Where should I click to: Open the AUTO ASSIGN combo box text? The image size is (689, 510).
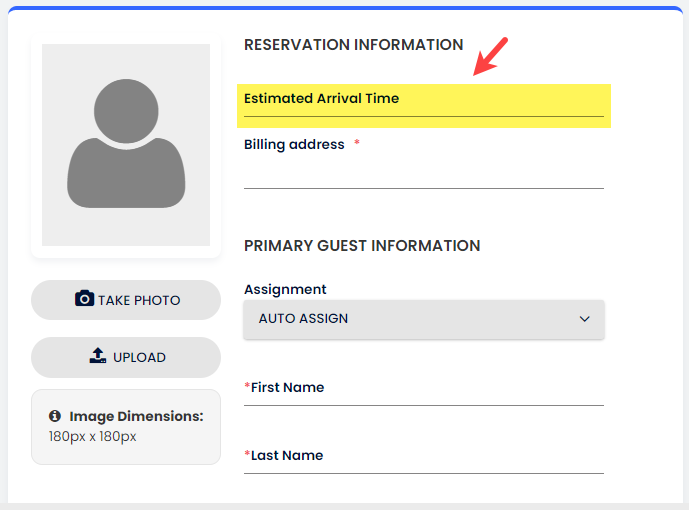pyautogui.click(x=304, y=319)
